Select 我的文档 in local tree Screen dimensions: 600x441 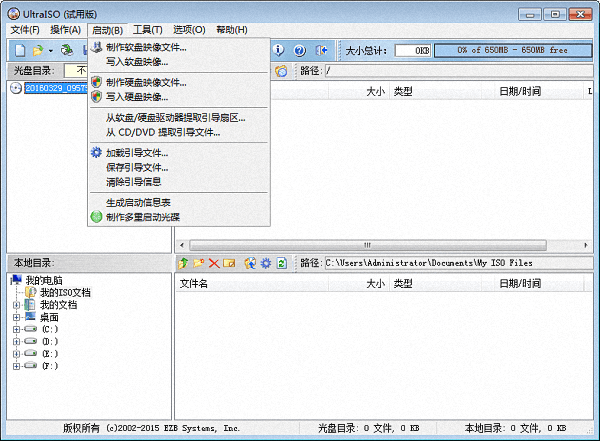tap(58, 305)
